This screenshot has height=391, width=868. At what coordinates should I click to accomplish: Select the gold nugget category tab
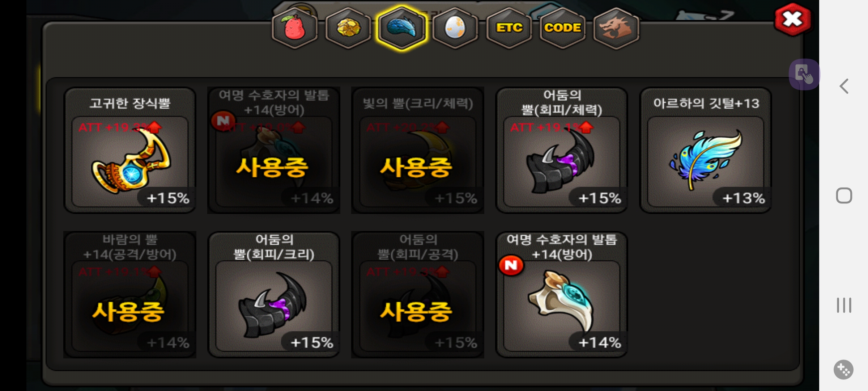(348, 28)
